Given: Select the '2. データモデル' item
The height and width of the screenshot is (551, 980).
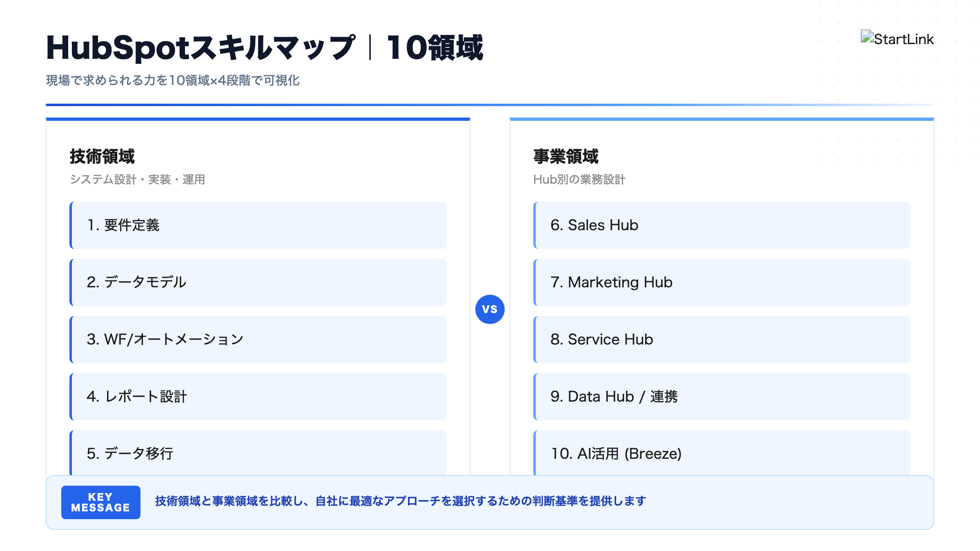Looking at the screenshot, I should click(258, 282).
